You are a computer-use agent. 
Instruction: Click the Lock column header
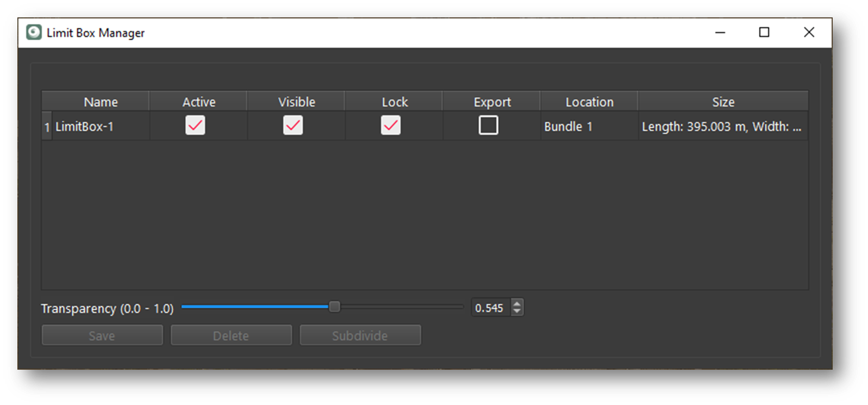pos(394,102)
